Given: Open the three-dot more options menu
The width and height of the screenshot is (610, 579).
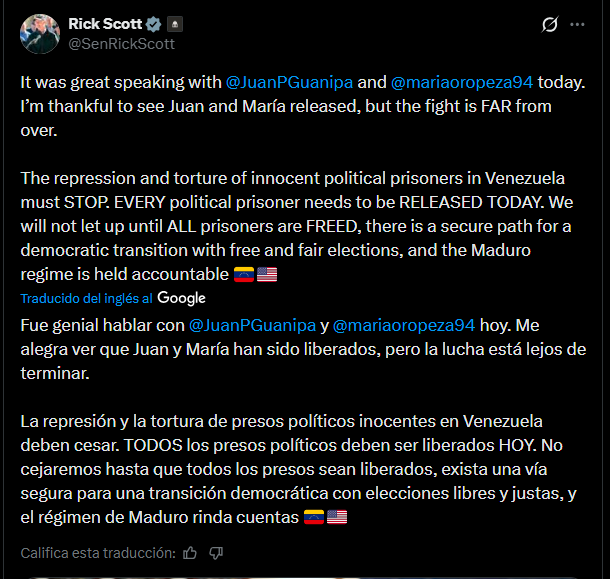Looking at the screenshot, I should coord(577,24).
